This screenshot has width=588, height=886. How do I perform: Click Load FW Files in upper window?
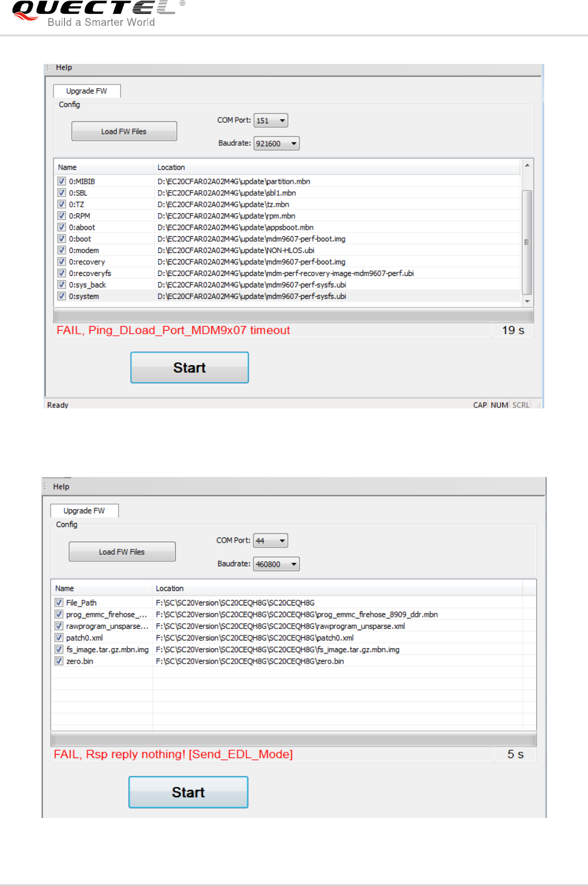pyautogui.click(x=124, y=131)
